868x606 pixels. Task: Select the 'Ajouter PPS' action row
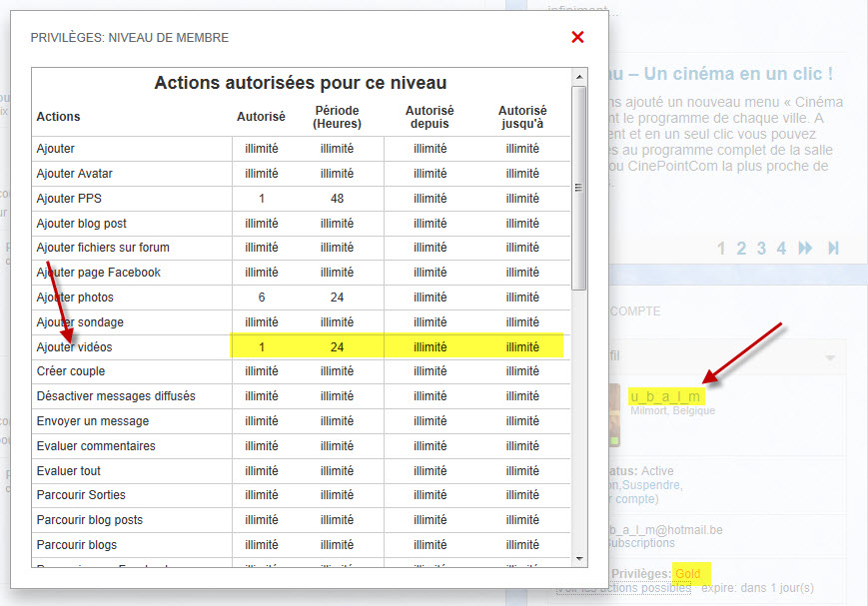click(x=69, y=199)
